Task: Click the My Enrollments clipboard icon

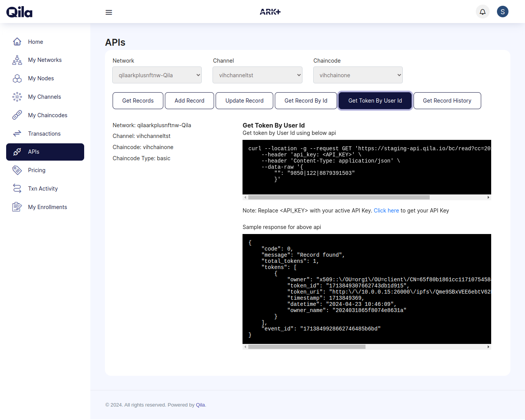Action: coord(17,207)
